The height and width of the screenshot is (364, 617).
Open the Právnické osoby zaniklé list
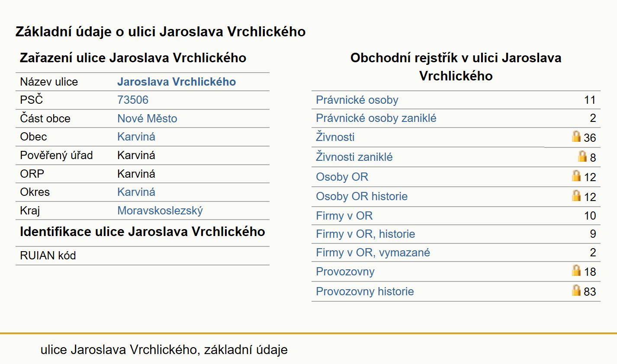tap(376, 118)
